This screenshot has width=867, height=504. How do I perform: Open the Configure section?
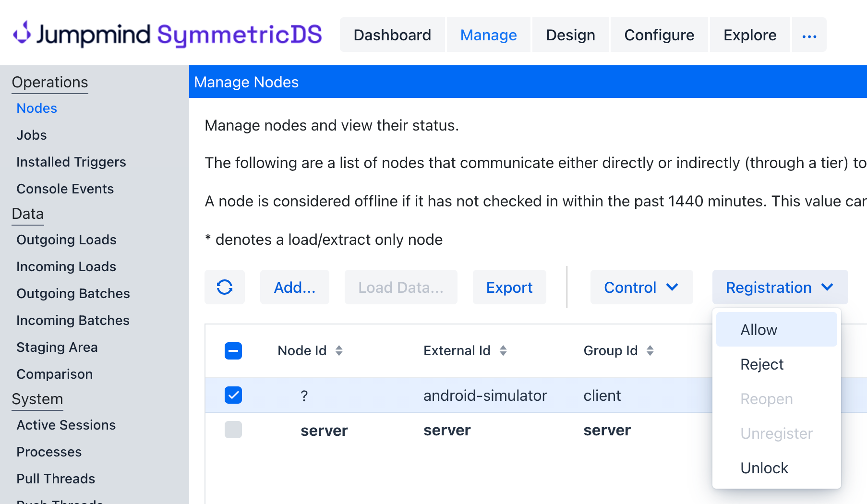[x=659, y=35]
